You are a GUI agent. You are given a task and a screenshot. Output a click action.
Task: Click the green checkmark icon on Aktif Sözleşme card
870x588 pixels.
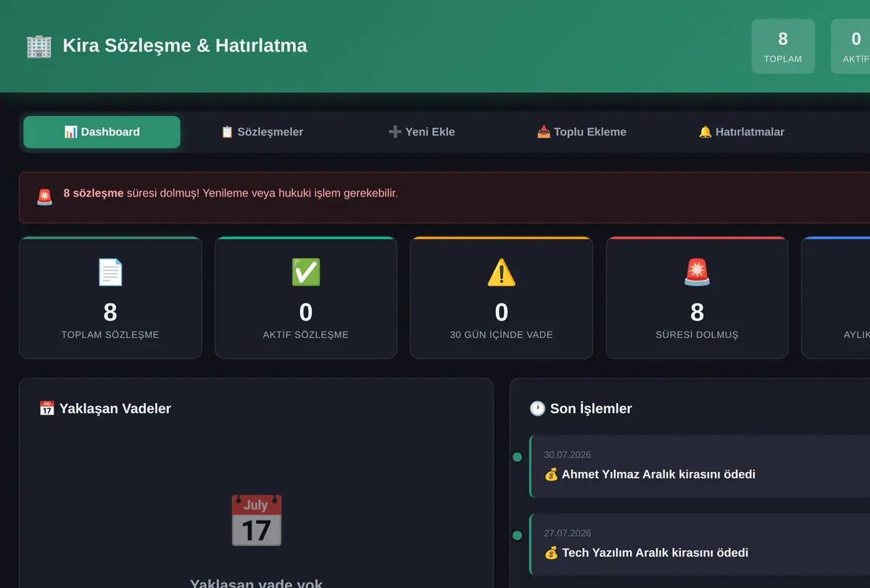306,273
